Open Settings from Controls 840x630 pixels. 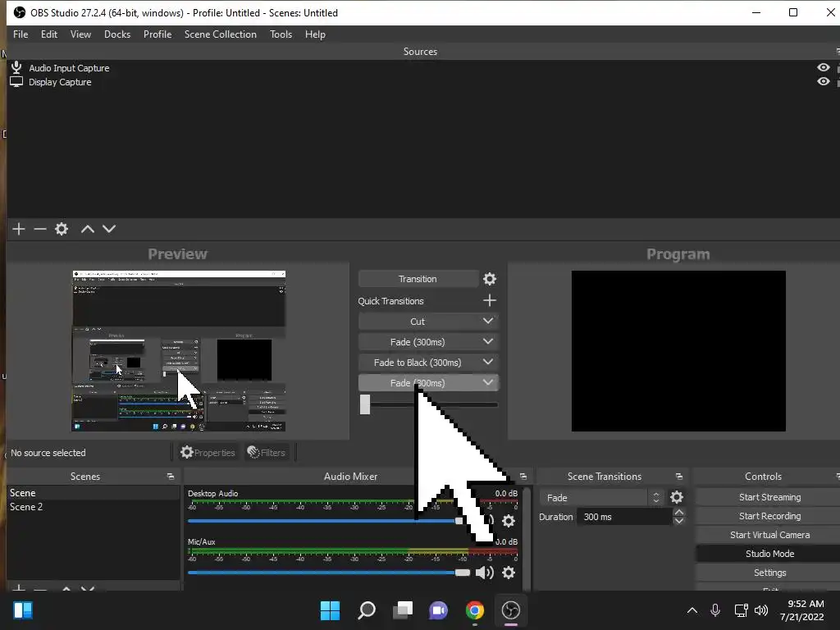[769, 573]
